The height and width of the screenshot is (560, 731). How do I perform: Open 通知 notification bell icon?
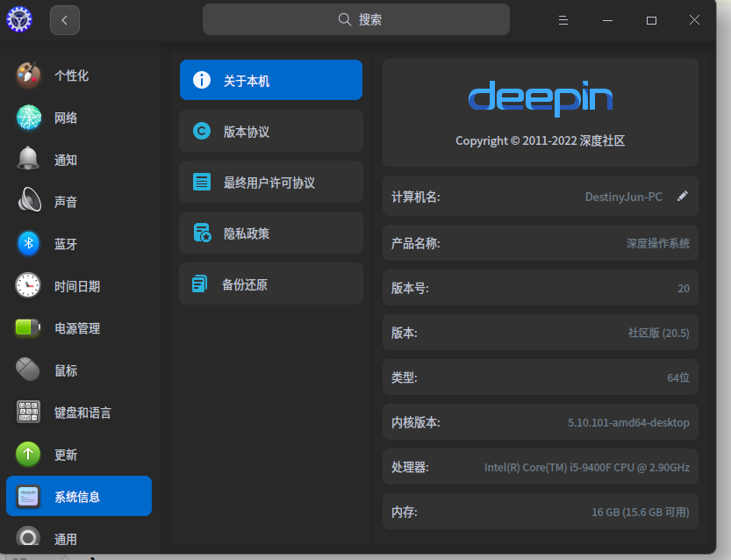coord(29,160)
